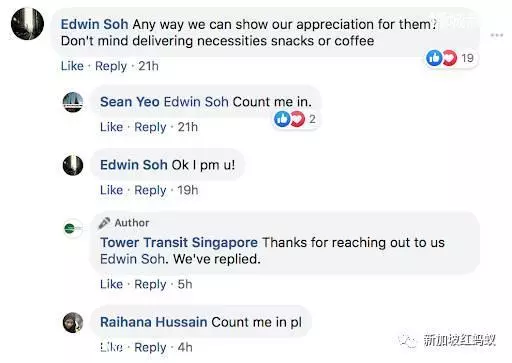Reply to Edwin Soh's top comment

click(111, 66)
